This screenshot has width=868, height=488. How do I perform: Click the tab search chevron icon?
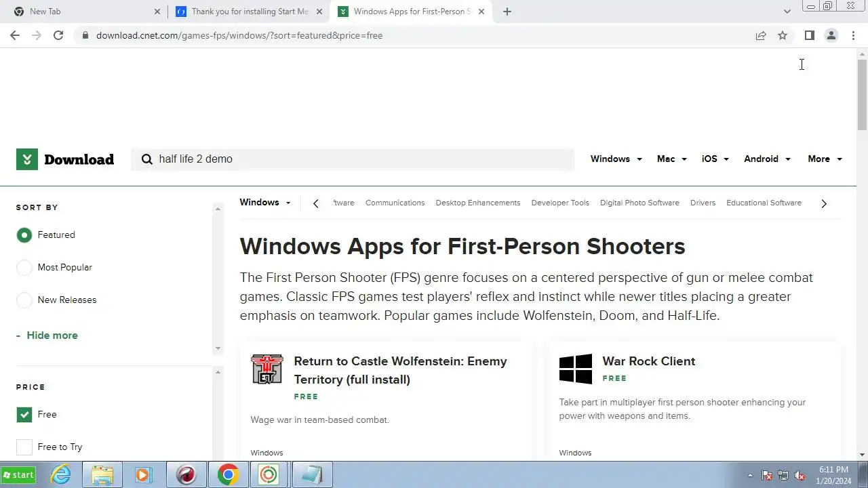point(787,12)
